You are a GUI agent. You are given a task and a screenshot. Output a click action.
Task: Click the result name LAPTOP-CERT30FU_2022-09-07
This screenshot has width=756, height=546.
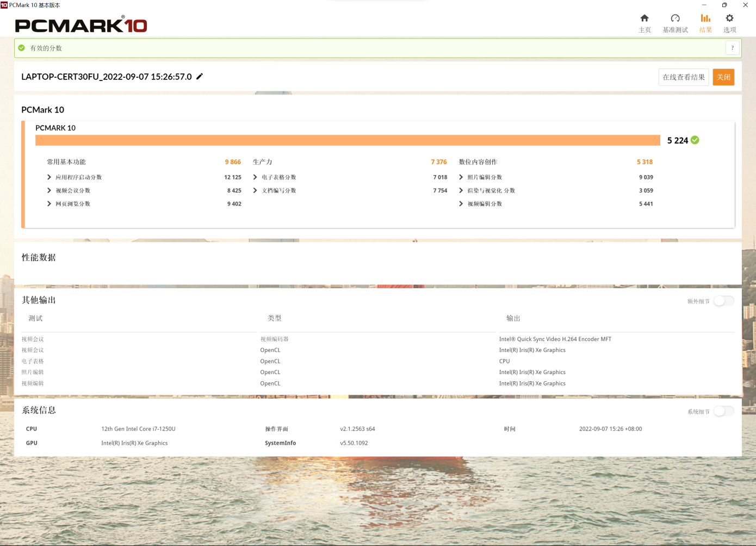(107, 77)
